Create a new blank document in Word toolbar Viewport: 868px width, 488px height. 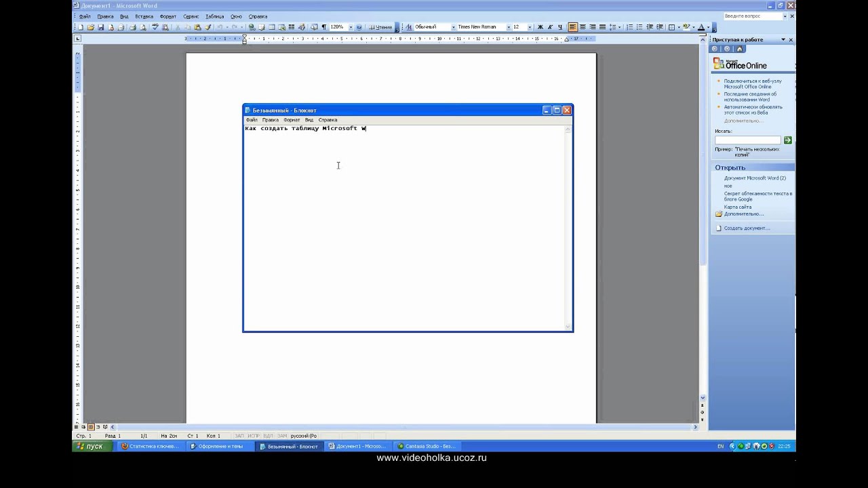[x=81, y=27]
